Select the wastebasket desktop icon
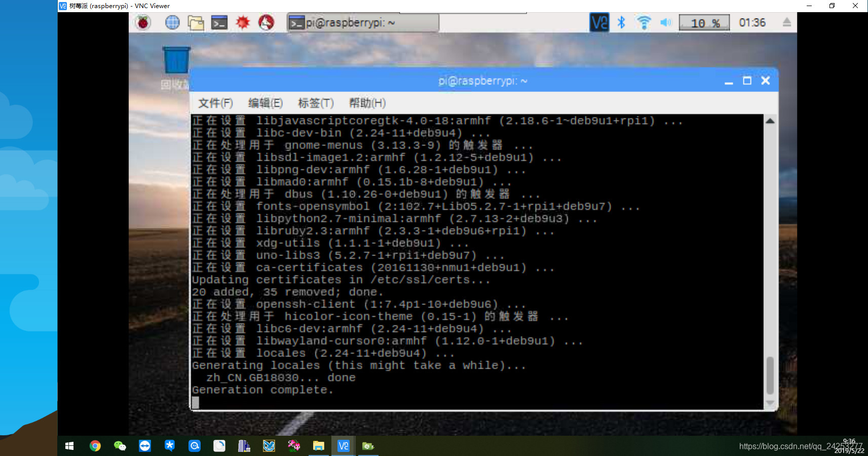This screenshot has width=868, height=456. point(176,60)
